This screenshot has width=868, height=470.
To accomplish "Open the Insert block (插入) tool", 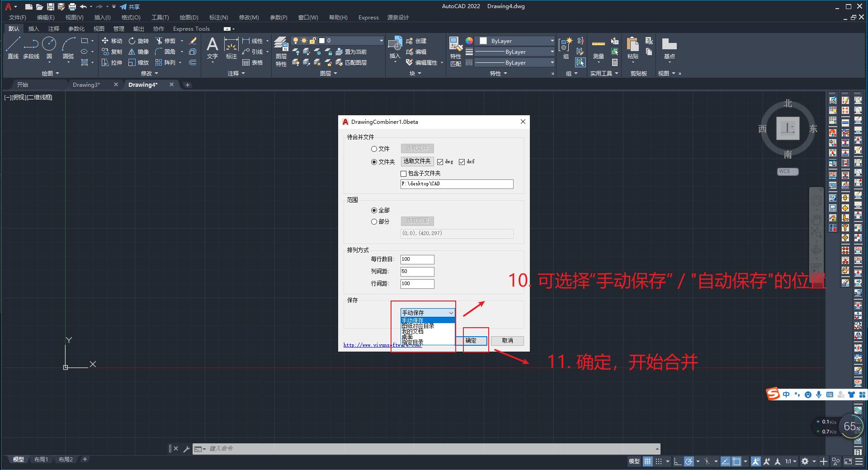I will pos(395,48).
